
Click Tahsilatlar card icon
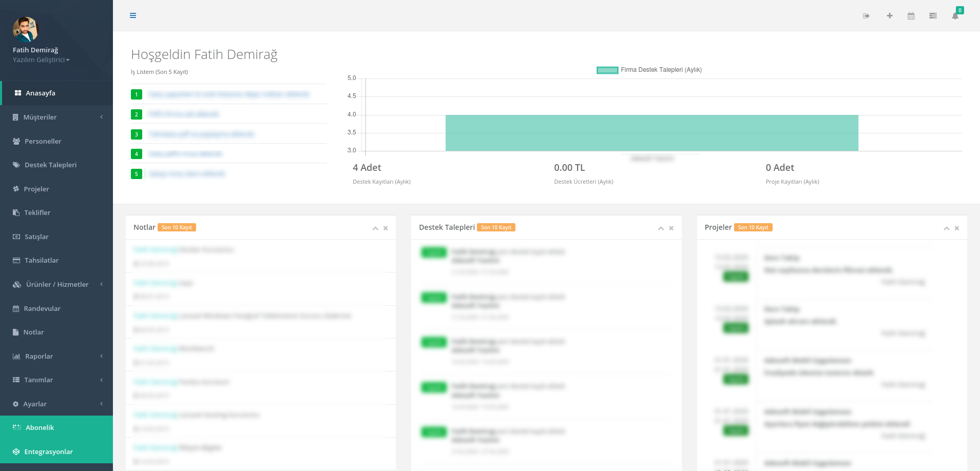pos(16,260)
